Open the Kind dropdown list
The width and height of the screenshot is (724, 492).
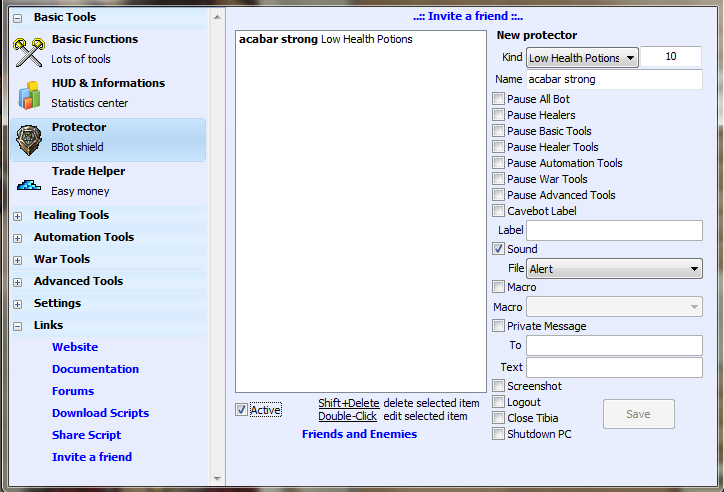582,58
